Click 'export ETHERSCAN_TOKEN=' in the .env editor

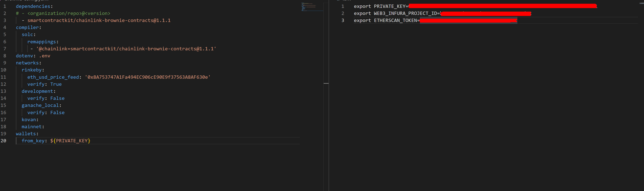(387, 20)
